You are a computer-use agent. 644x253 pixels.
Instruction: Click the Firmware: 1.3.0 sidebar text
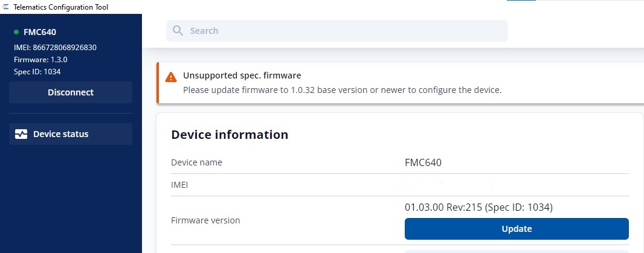click(42, 59)
